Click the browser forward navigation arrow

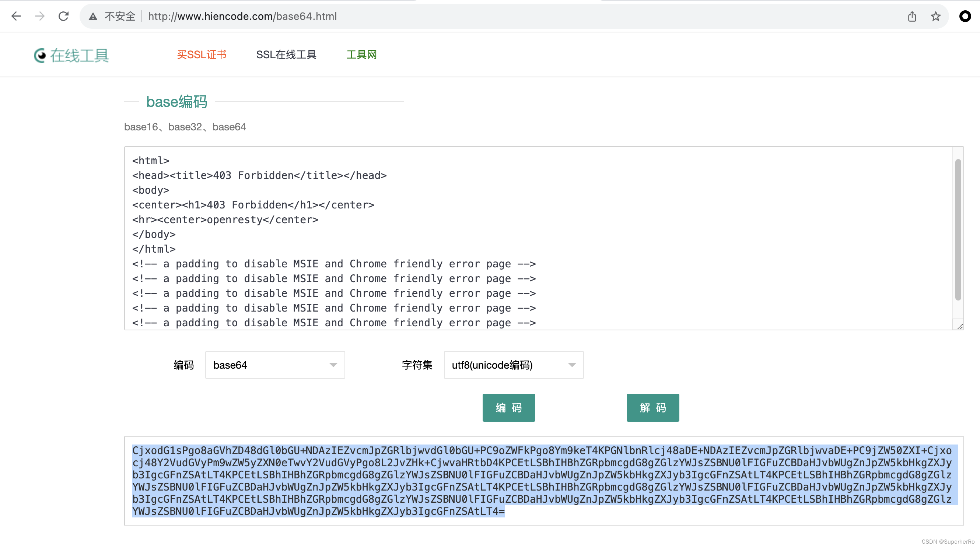click(x=39, y=16)
